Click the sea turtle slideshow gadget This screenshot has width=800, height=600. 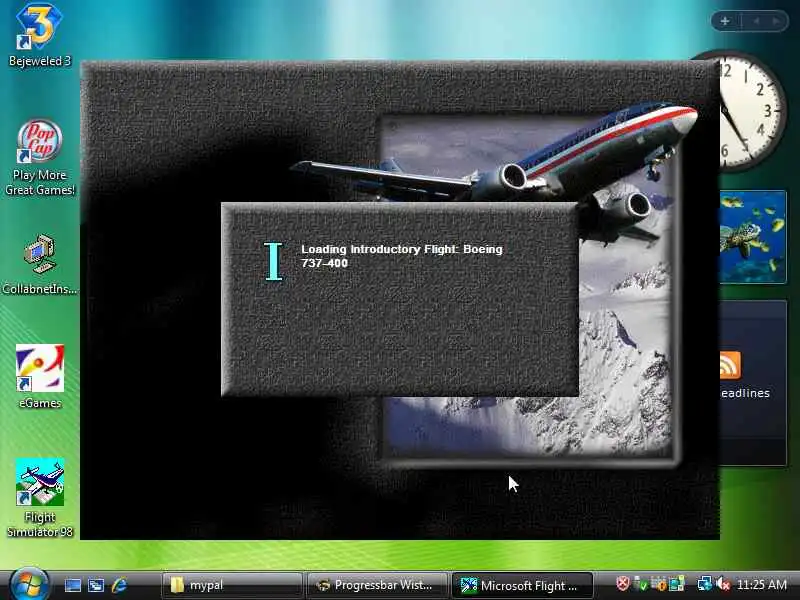tap(753, 237)
